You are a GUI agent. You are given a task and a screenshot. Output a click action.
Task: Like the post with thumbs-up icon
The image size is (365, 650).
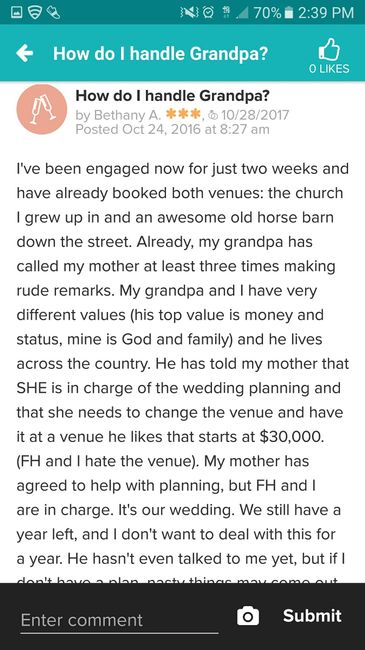point(328,50)
